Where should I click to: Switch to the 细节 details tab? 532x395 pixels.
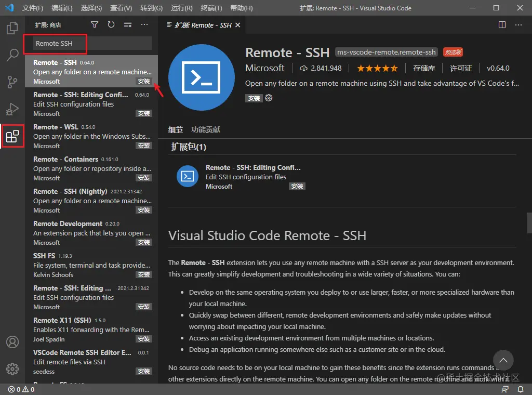[x=176, y=129]
